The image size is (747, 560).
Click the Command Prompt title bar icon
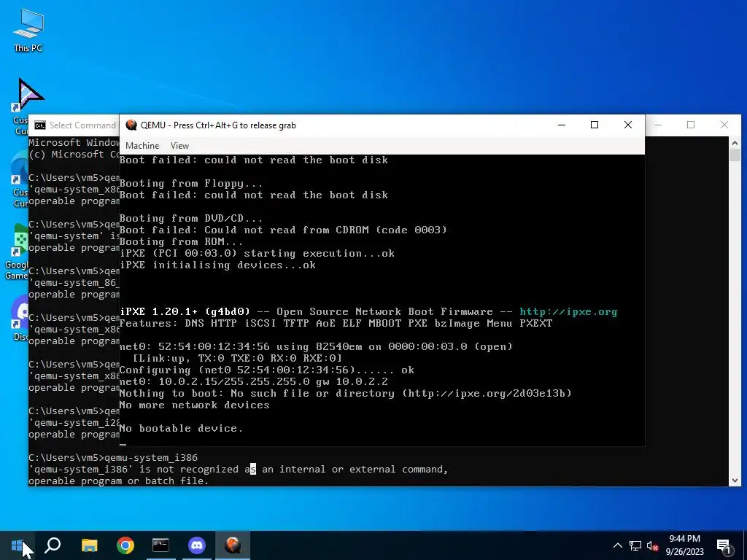click(x=40, y=125)
